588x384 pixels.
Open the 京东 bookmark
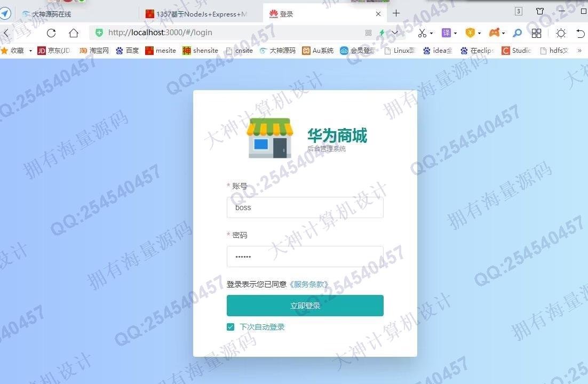tap(54, 51)
